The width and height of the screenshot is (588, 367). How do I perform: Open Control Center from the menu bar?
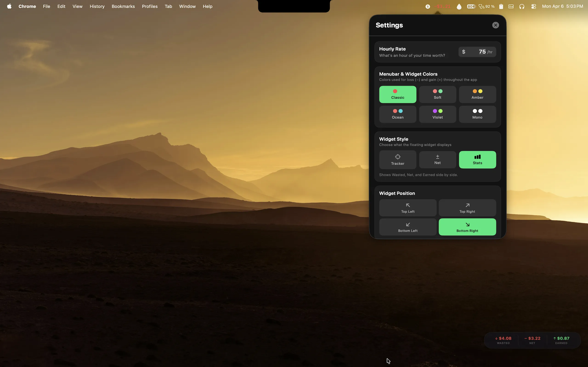click(534, 7)
